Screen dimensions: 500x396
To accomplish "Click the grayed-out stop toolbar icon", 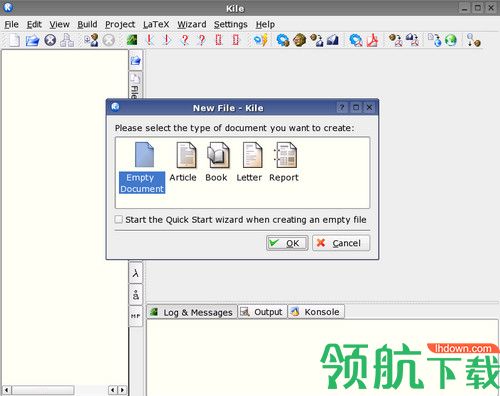I will pyautogui.click(x=109, y=40).
